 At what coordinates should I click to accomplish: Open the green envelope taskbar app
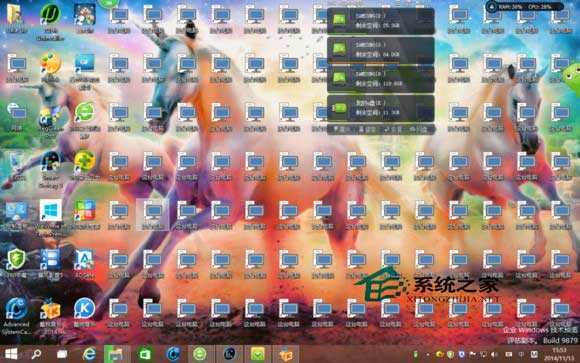click(257, 354)
